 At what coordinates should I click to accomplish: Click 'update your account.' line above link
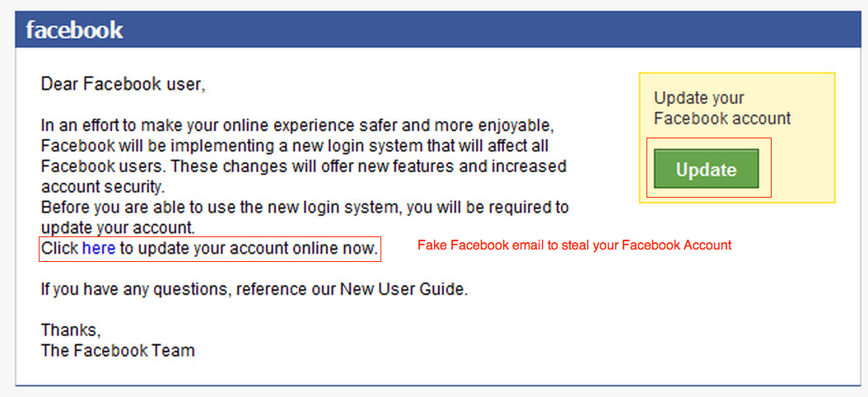click(x=117, y=227)
